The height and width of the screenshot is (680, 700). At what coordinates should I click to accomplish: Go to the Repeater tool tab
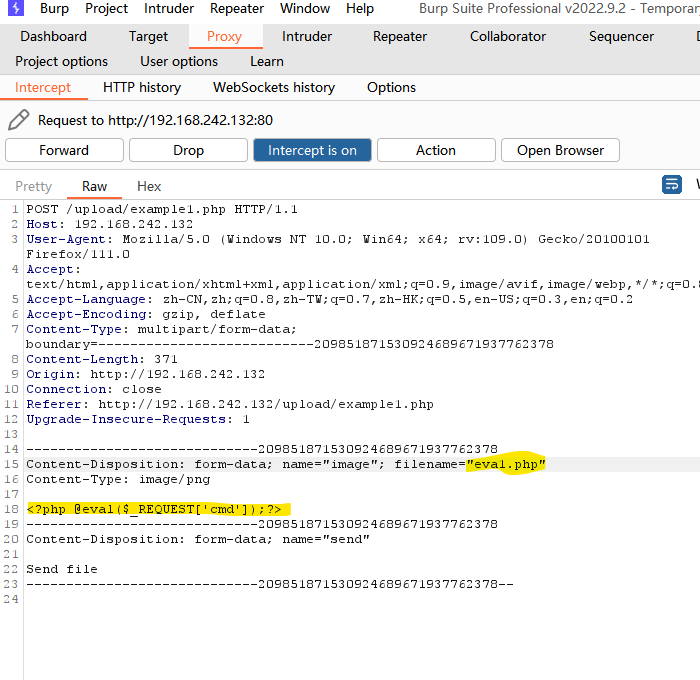[x=400, y=36]
